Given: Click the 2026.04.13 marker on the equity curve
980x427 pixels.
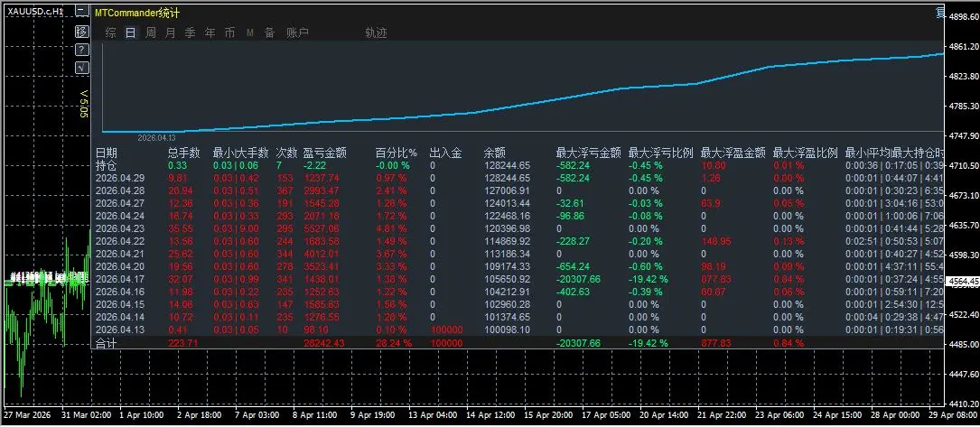Looking at the screenshot, I should [157, 136].
